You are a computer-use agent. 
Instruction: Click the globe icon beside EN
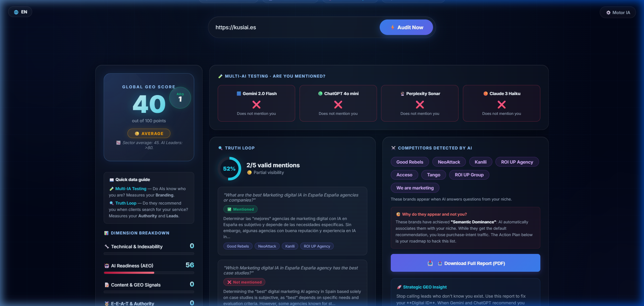click(16, 12)
